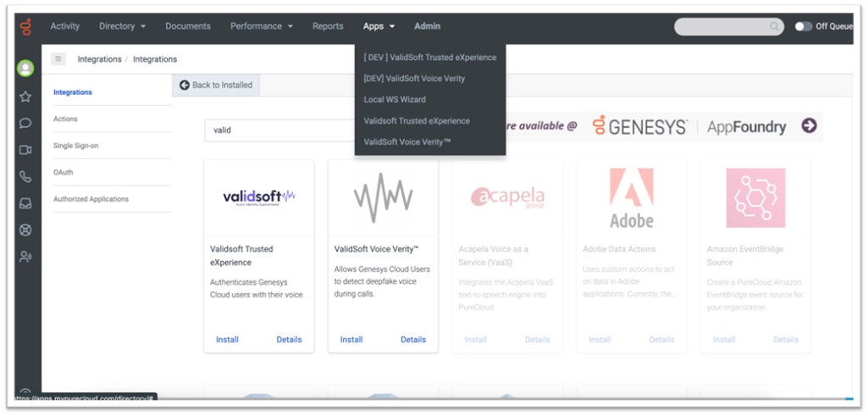Image resolution: width=868 pixels, height=416 pixels.
Task: Click the AppFoundry arrow icon
Action: [x=809, y=126]
